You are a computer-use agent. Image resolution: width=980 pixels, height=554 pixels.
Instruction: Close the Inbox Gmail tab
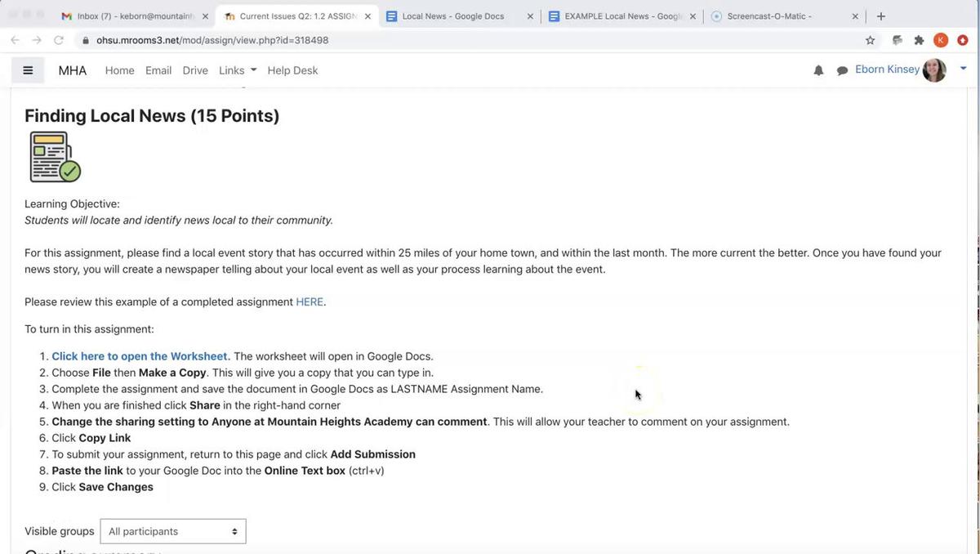[205, 16]
